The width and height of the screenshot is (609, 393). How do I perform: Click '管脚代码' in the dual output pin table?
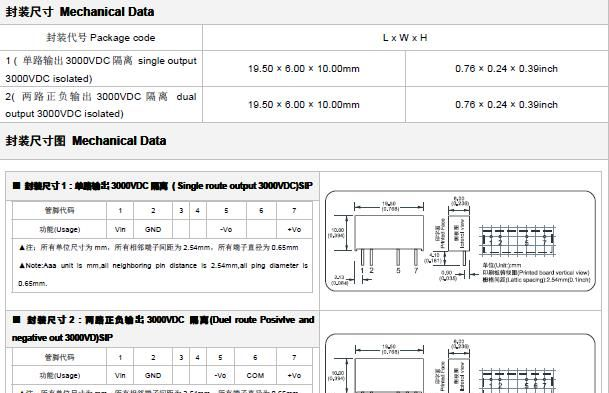click(59, 357)
